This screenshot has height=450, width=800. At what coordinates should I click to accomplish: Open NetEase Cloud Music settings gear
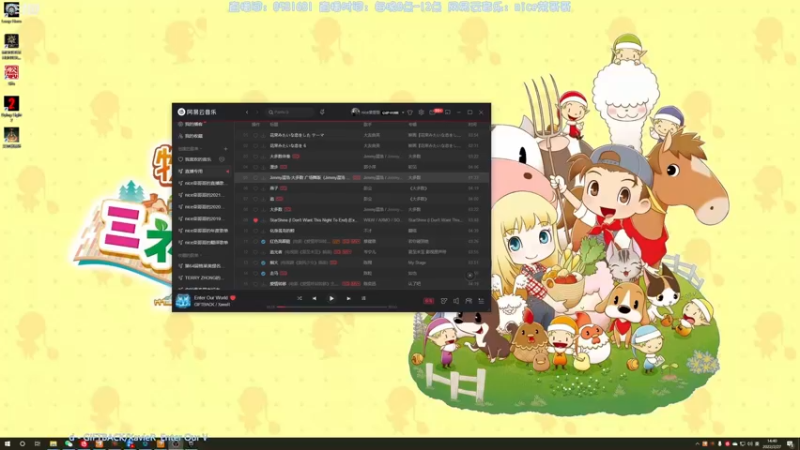coord(421,112)
